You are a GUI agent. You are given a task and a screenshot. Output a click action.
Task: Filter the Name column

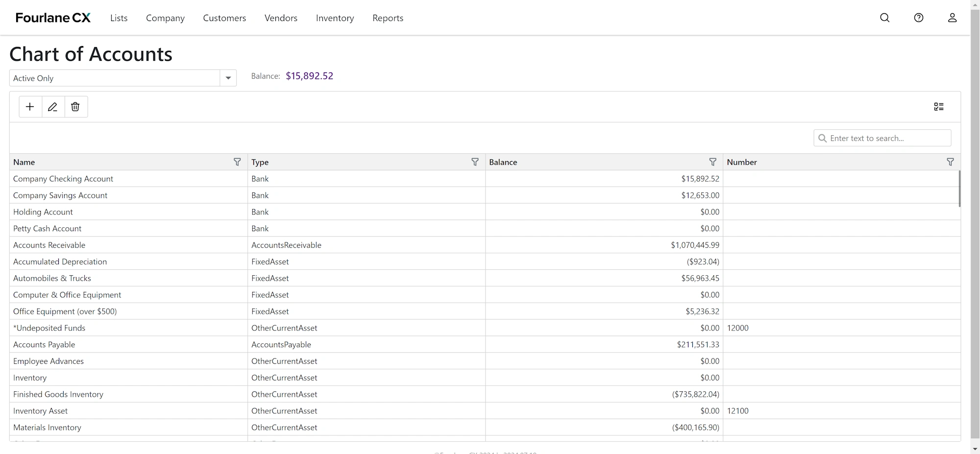point(237,162)
